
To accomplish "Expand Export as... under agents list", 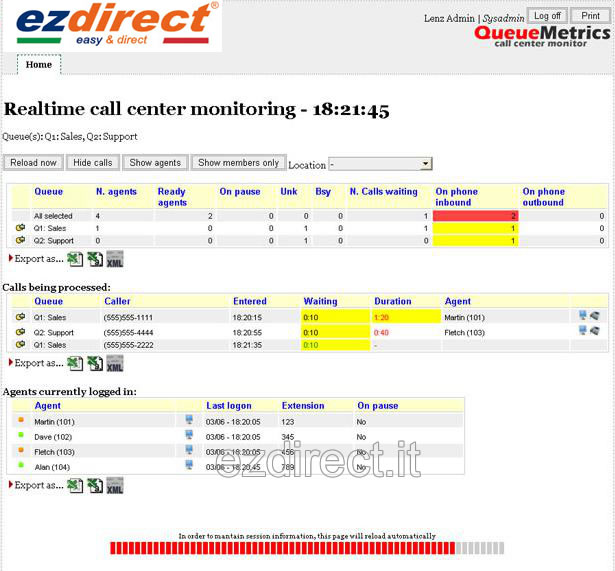I will (x=36, y=485).
